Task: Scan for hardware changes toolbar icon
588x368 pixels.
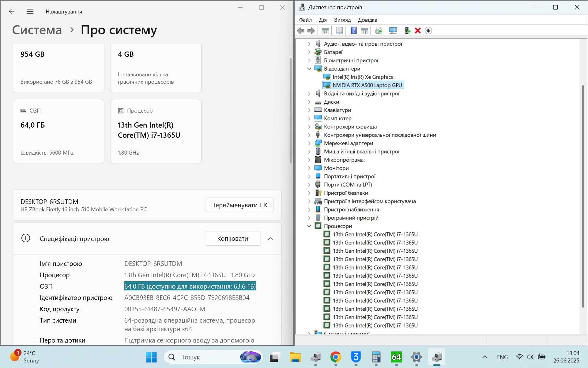Action: tap(393, 31)
